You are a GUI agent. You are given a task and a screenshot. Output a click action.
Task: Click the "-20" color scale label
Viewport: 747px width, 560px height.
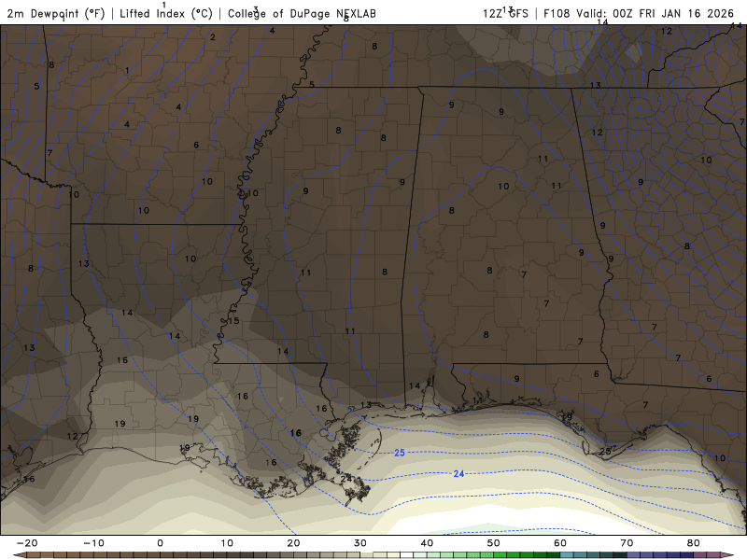tap(27, 543)
